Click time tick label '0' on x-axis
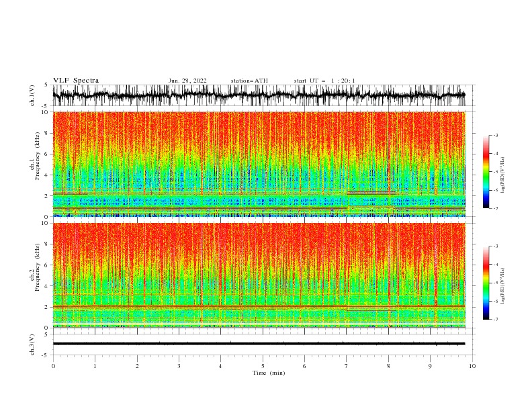The image size is (532, 411). coord(53,366)
